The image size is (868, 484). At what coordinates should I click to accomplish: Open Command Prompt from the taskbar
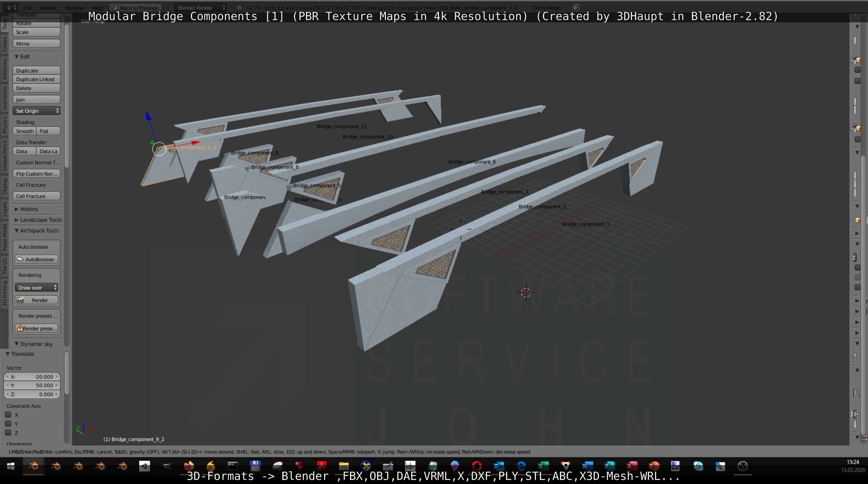pyautogui.click(x=233, y=466)
